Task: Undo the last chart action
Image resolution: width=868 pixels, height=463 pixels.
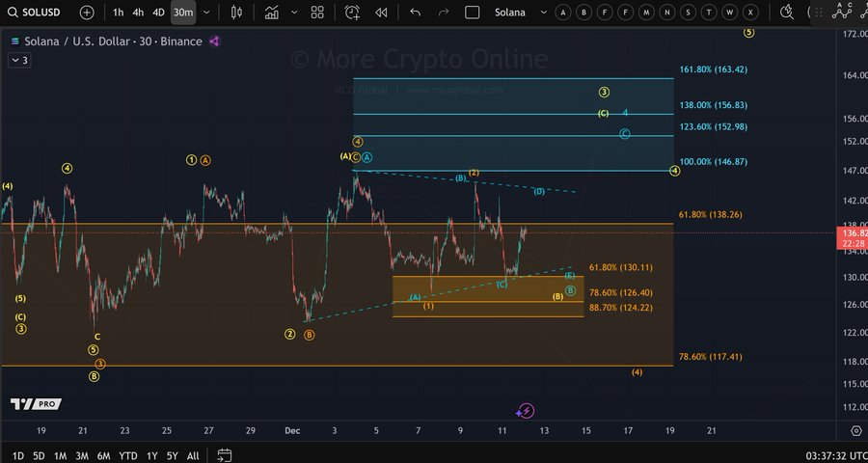Action: (x=416, y=13)
